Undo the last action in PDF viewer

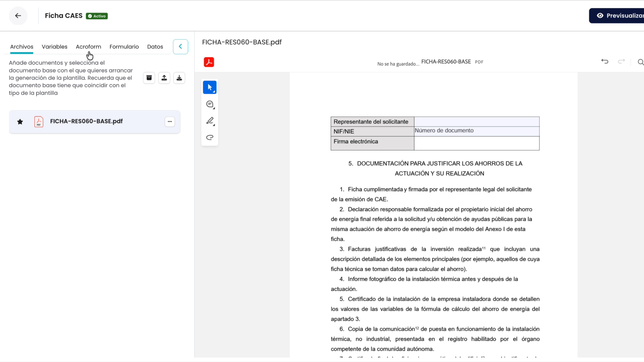[x=605, y=62]
